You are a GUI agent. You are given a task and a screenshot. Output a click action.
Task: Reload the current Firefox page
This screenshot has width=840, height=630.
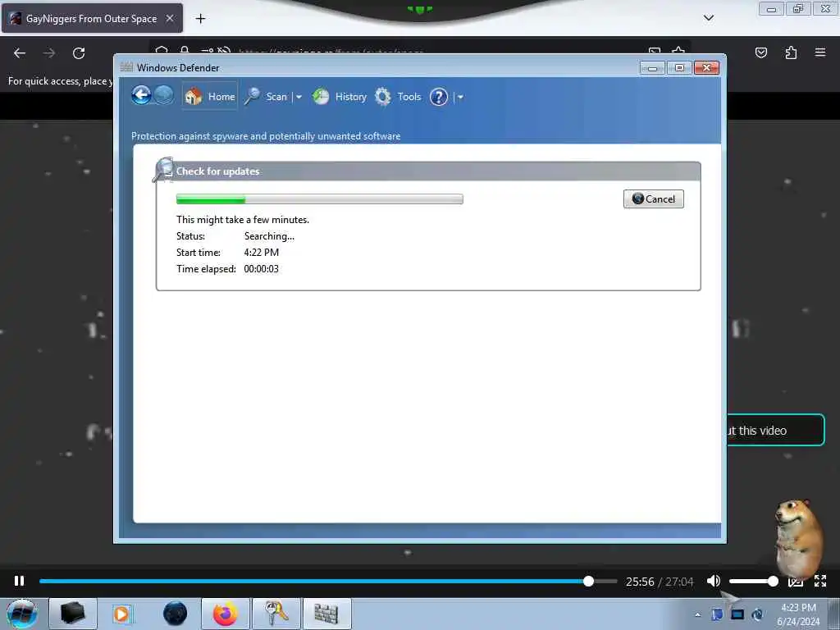coord(79,52)
